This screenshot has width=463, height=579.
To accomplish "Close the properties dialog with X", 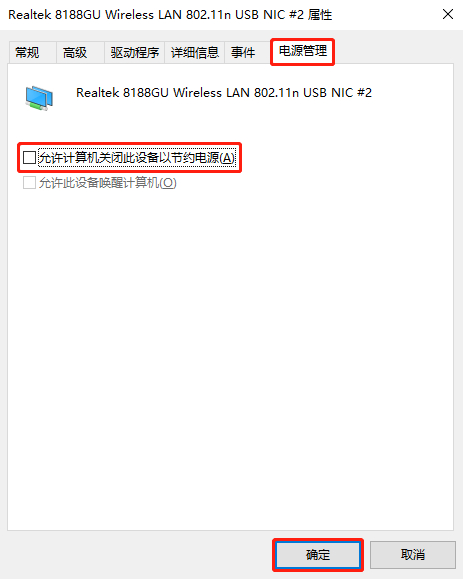I will 447,14.
